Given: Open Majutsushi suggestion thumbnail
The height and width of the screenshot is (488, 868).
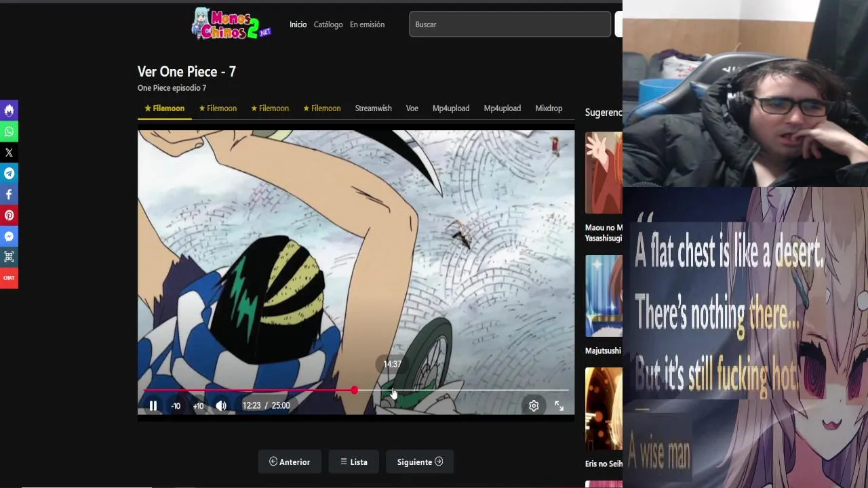Looking at the screenshot, I should pos(604,296).
